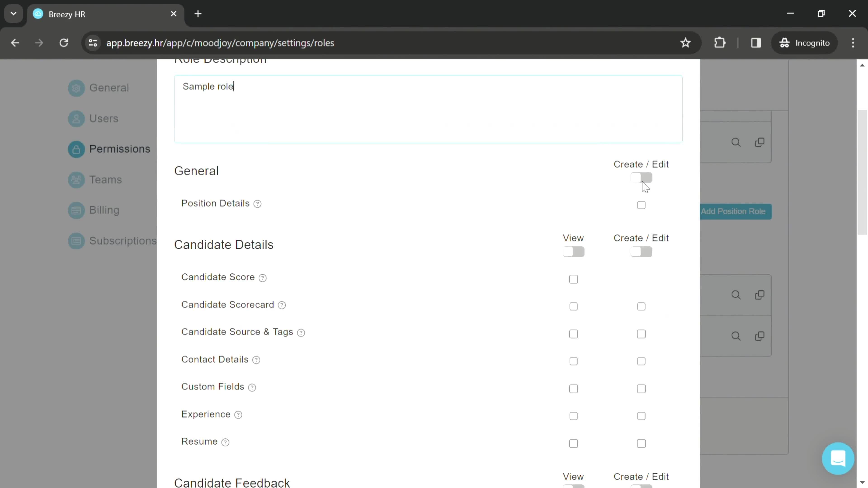This screenshot has height=488, width=868.
Task: Click the General menu item in sidebar
Action: 109,88
